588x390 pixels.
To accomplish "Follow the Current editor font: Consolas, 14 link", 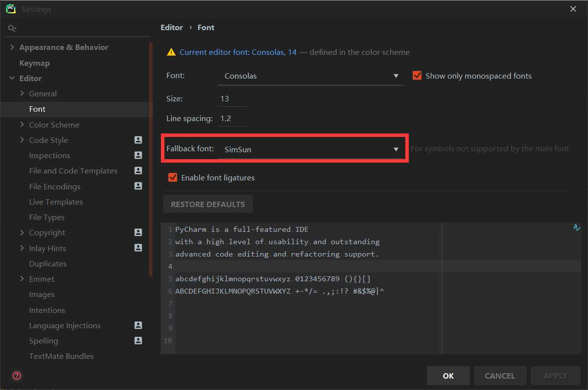I will point(238,52).
